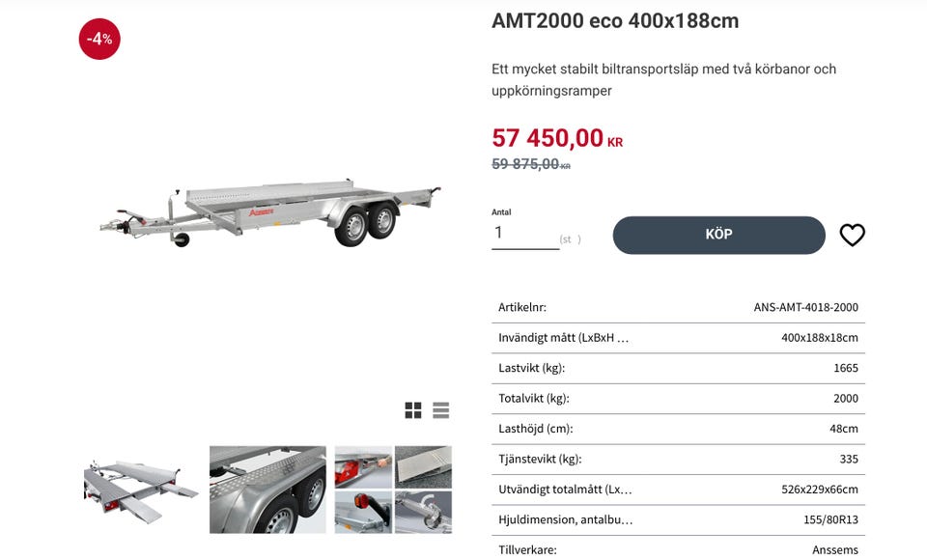
Task: Click the Artikelnr value ANS-AMT-4018-2000
Action: tap(805, 307)
